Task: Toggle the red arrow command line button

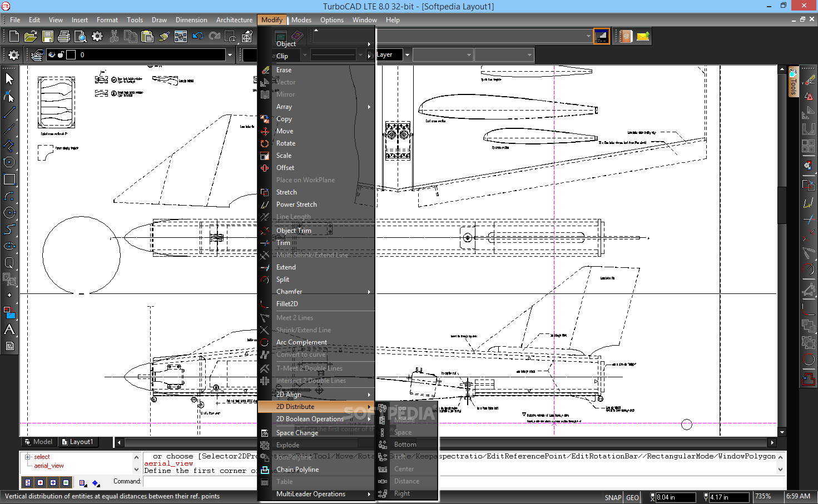Action: 41,482
